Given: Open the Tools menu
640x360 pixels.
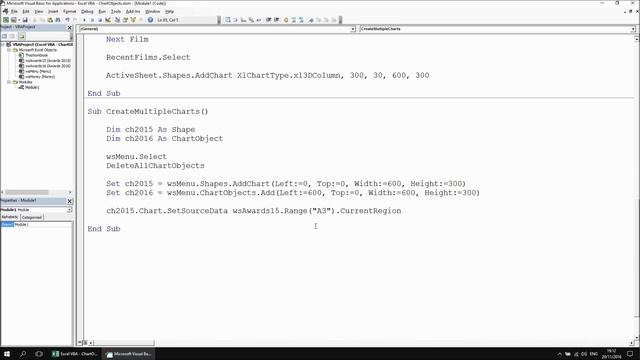Looking at the screenshot, I should tap(116, 11).
